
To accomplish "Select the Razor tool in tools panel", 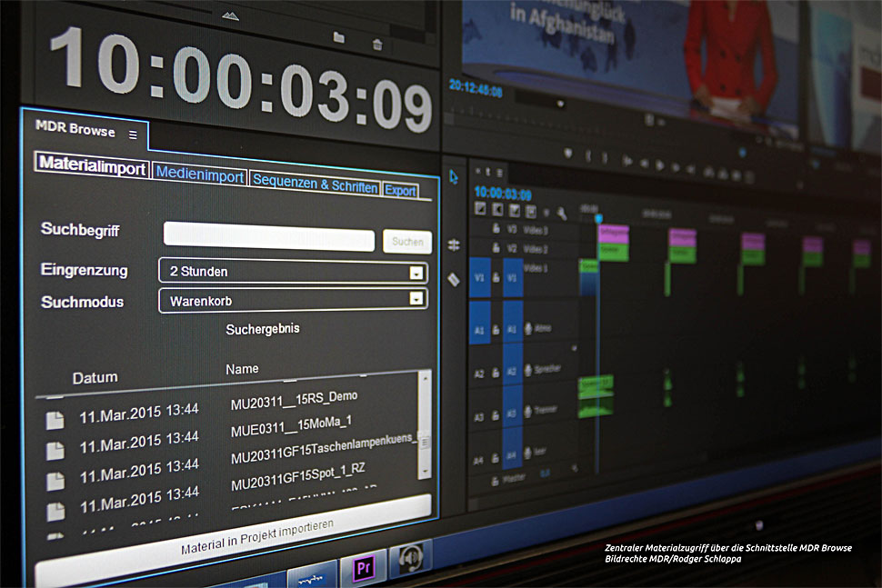I will pyautogui.click(x=454, y=279).
